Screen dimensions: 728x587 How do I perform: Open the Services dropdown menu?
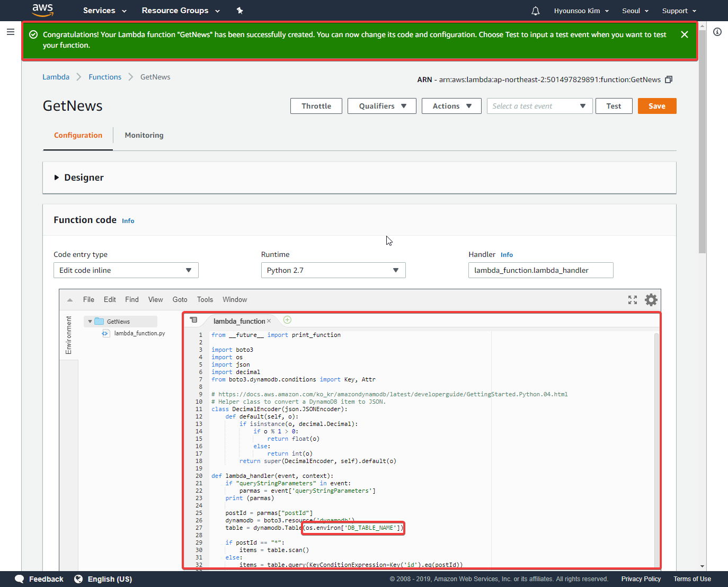(105, 11)
